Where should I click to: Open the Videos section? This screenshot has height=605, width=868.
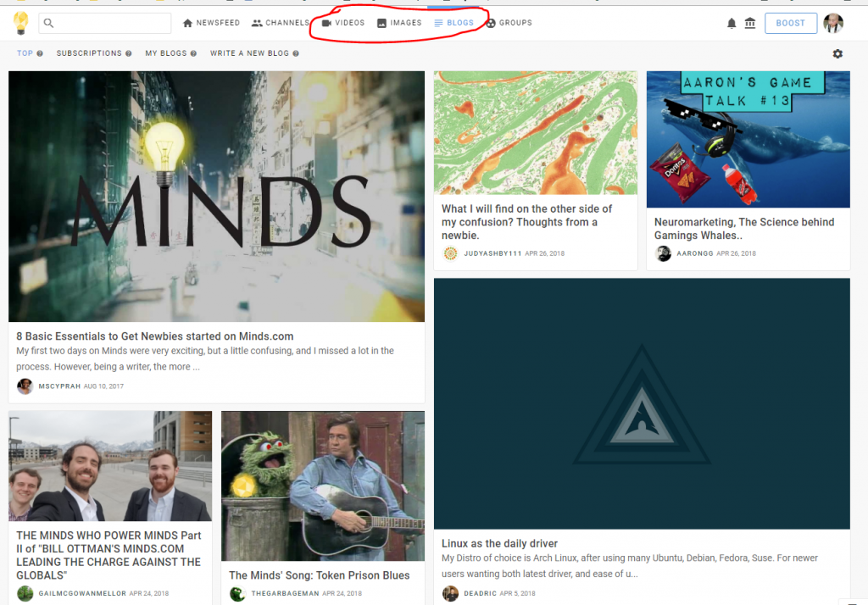point(343,23)
